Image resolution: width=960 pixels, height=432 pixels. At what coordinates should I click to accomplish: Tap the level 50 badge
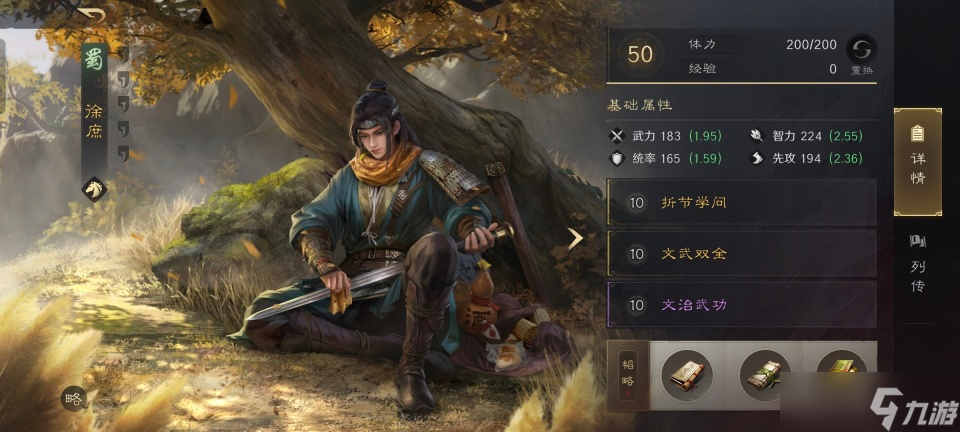tap(640, 54)
